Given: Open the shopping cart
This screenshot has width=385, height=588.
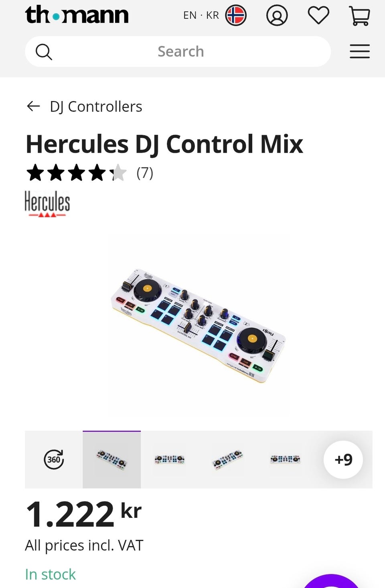Looking at the screenshot, I should click(360, 16).
